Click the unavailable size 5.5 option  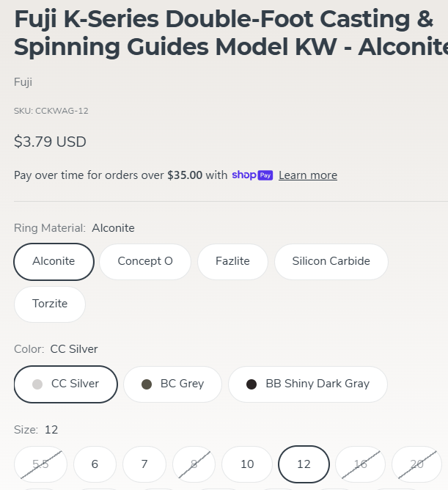pos(40,464)
